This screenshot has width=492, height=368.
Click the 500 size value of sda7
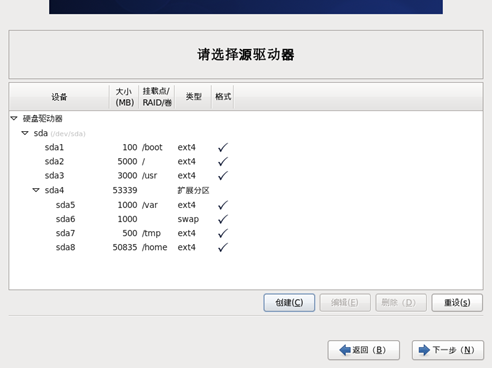pyautogui.click(x=130, y=233)
